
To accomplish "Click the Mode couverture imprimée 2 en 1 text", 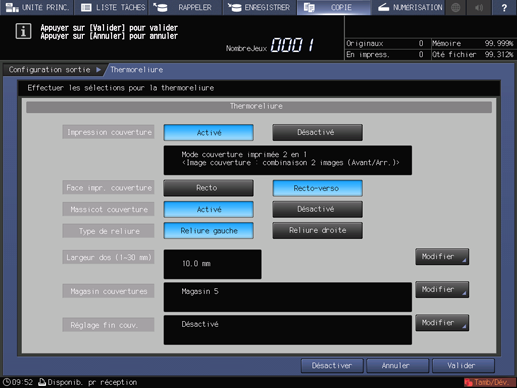I will pyautogui.click(x=244, y=154).
